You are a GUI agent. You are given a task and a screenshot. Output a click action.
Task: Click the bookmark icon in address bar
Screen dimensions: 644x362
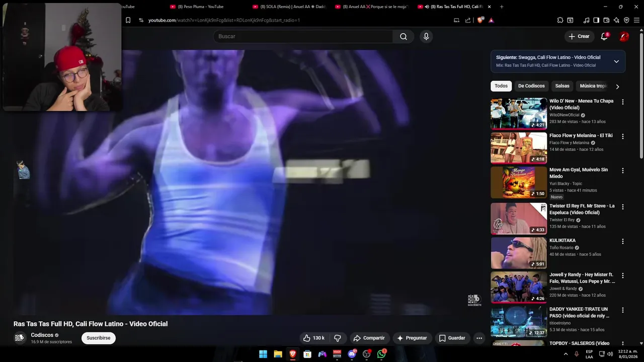(x=128, y=20)
